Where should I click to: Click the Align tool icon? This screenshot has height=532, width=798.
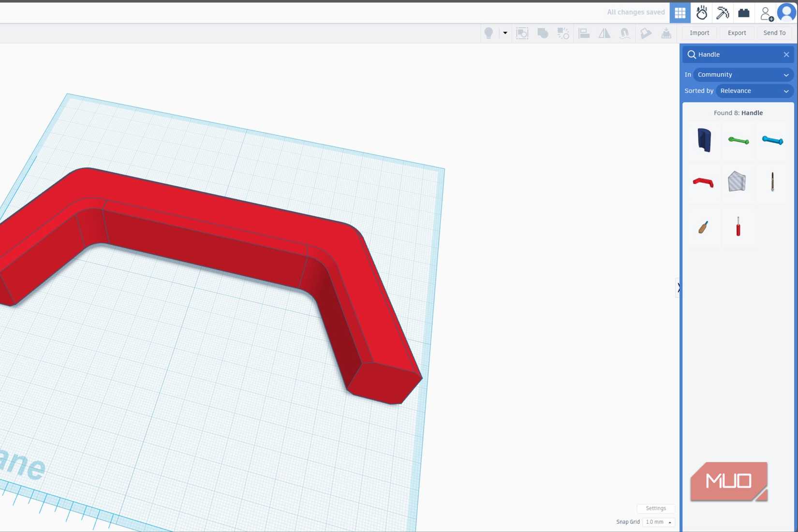(x=584, y=33)
